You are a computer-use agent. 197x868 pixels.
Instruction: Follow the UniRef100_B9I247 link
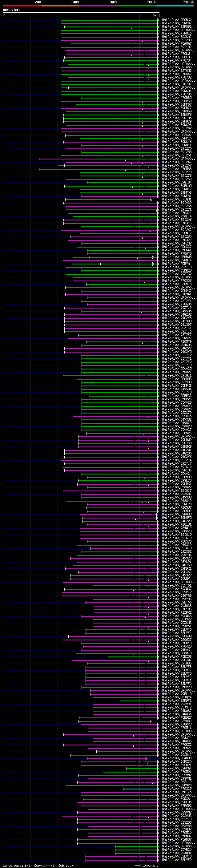[177, 162]
